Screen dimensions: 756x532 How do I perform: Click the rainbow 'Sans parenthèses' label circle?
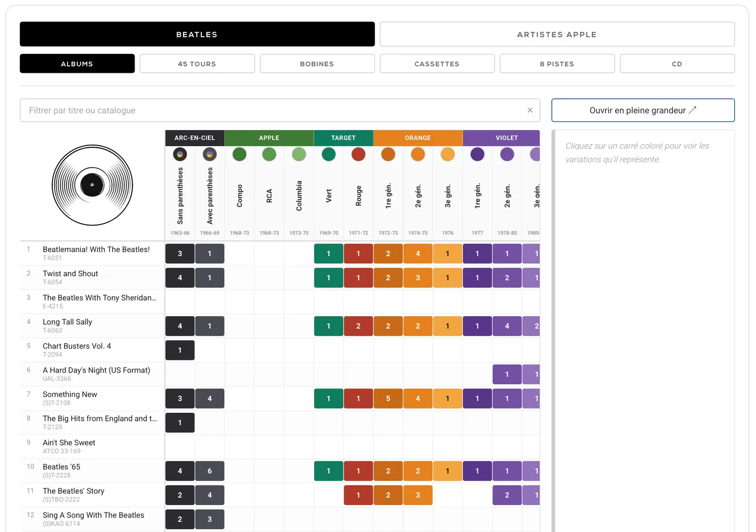coord(180,154)
